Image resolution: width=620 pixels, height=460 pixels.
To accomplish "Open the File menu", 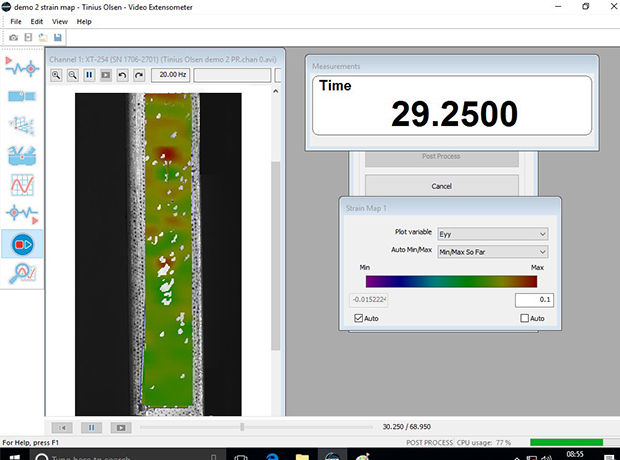I will (15, 21).
